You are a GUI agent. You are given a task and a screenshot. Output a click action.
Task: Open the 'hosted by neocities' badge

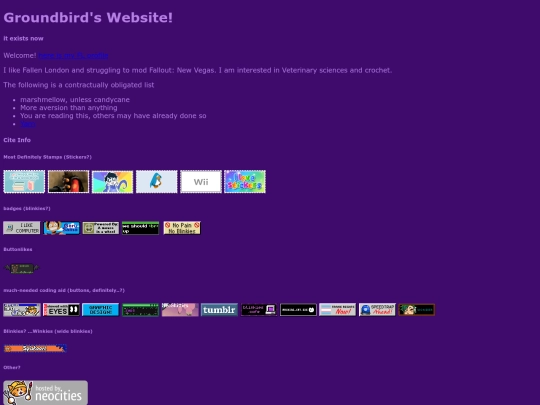(x=45, y=393)
